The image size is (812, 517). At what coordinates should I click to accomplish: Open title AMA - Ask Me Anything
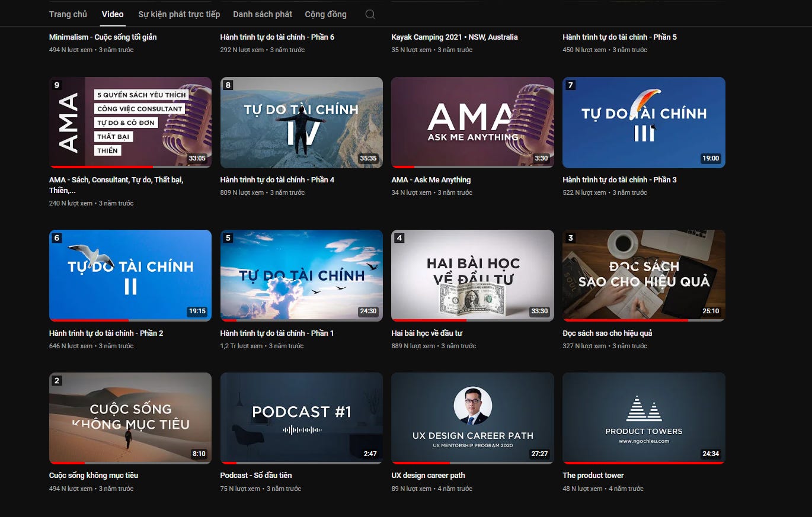coord(431,179)
